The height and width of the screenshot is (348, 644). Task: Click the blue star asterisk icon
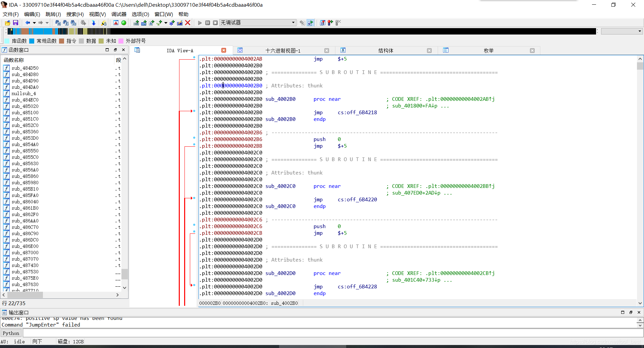pyautogui.click(x=172, y=23)
